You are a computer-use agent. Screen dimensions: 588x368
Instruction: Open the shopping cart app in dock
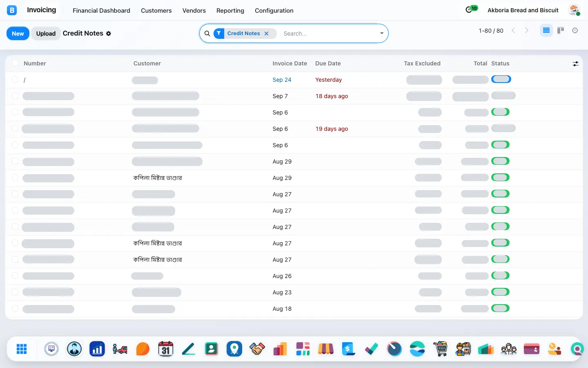click(x=440, y=349)
